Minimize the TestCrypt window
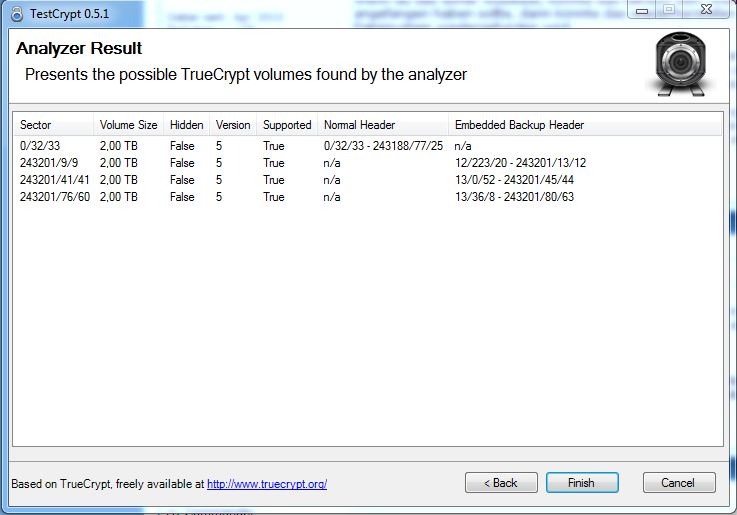The height and width of the screenshot is (515, 737). [x=642, y=9]
